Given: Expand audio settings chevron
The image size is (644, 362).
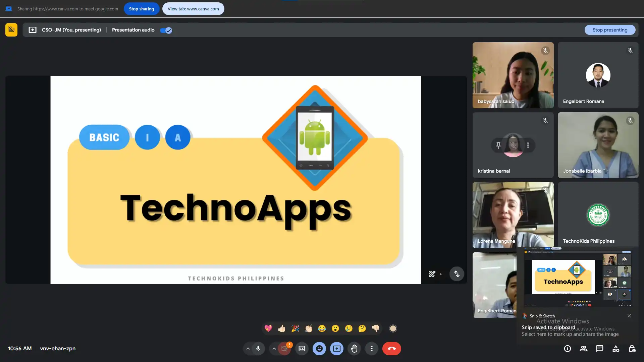Looking at the screenshot, I should 248,349.
